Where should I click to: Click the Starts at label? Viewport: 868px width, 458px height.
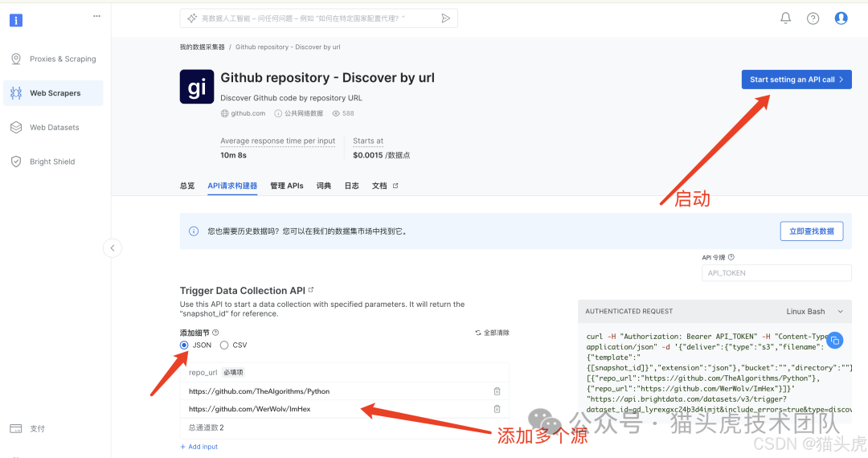[368, 141]
